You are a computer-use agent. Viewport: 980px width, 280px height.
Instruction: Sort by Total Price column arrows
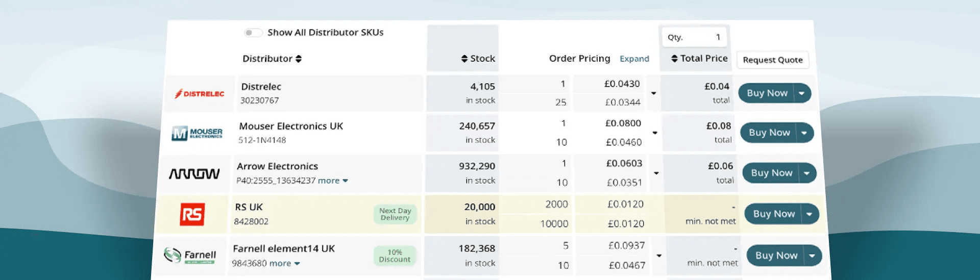(674, 59)
